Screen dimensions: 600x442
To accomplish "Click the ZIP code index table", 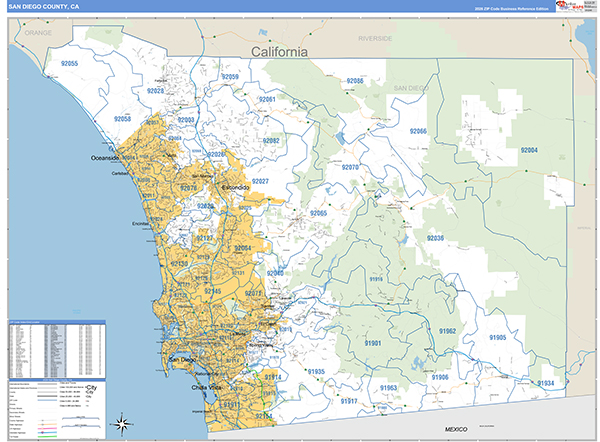I will point(56,347).
